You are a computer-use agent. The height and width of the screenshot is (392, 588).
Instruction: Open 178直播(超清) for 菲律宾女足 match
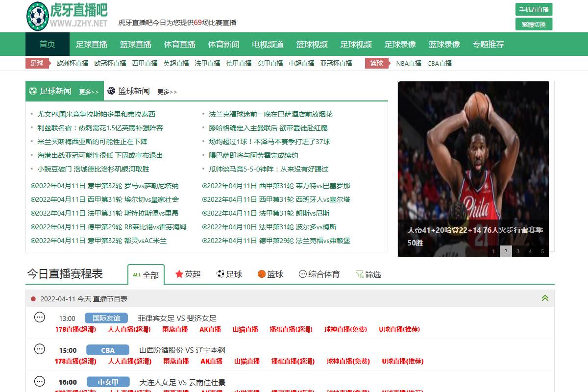click(x=75, y=329)
